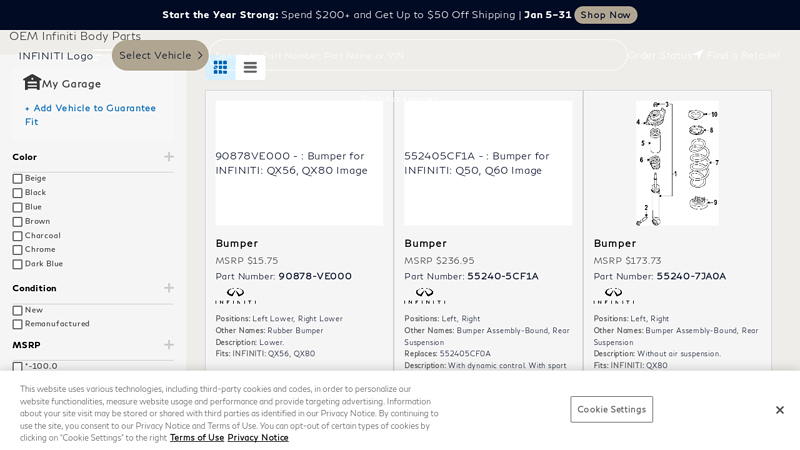Screen dimensions: 800x450
Task: Collapse the Color filter section
Action: pos(169,157)
